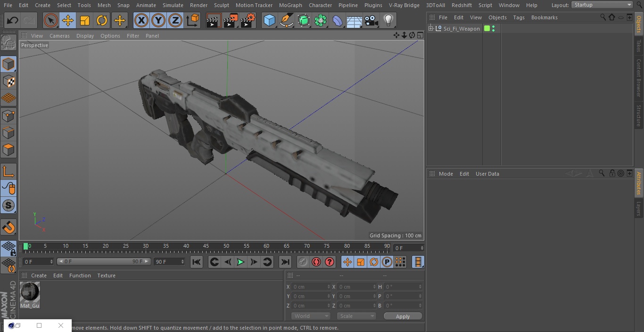644x332 pixels.
Task: Click the Apply button
Action: pos(403,316)
